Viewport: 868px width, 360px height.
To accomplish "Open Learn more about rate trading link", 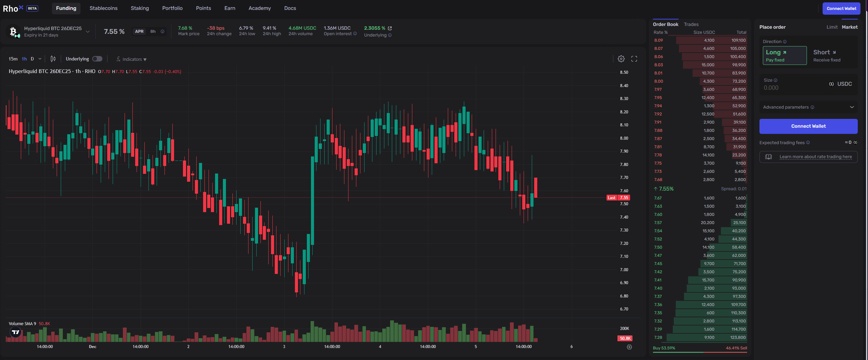I will pyautogui.click(x=815, y=157).
